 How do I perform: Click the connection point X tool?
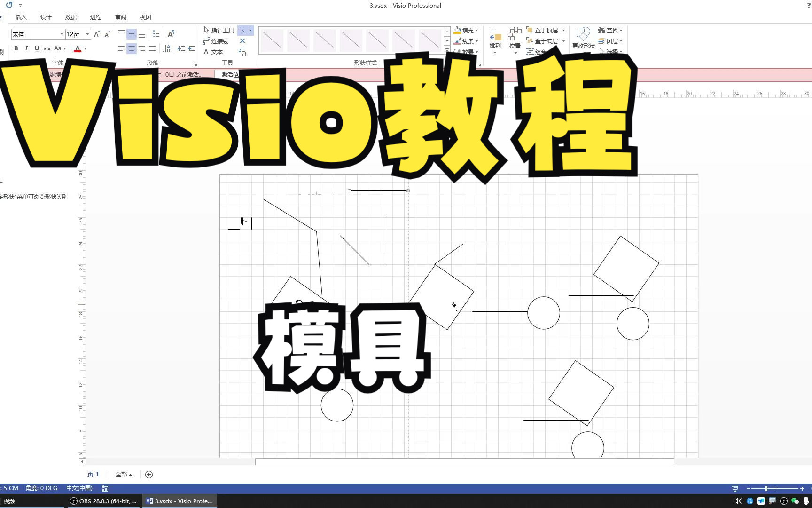pyautogui.click(x=242, y=41)
